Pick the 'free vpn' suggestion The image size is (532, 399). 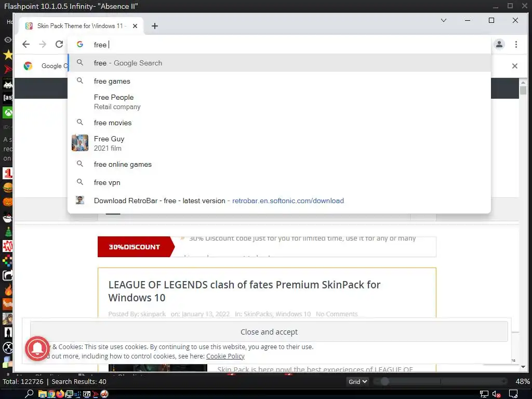(x=279, y=182)
